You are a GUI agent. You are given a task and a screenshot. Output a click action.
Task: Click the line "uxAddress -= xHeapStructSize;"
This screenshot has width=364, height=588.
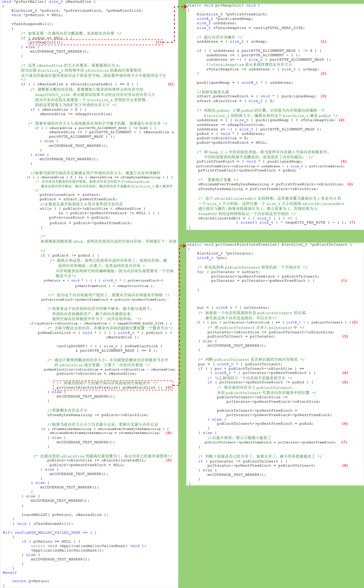tap(230, 125)
